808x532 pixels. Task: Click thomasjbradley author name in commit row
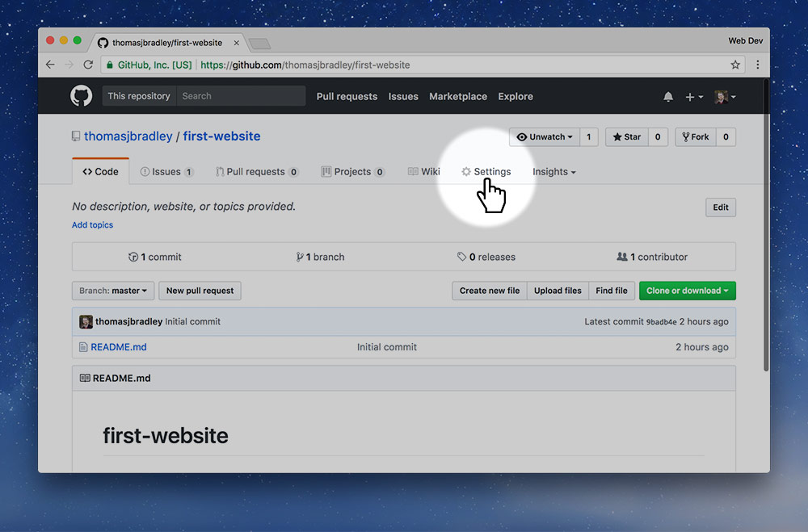click(x=128, y=322)
